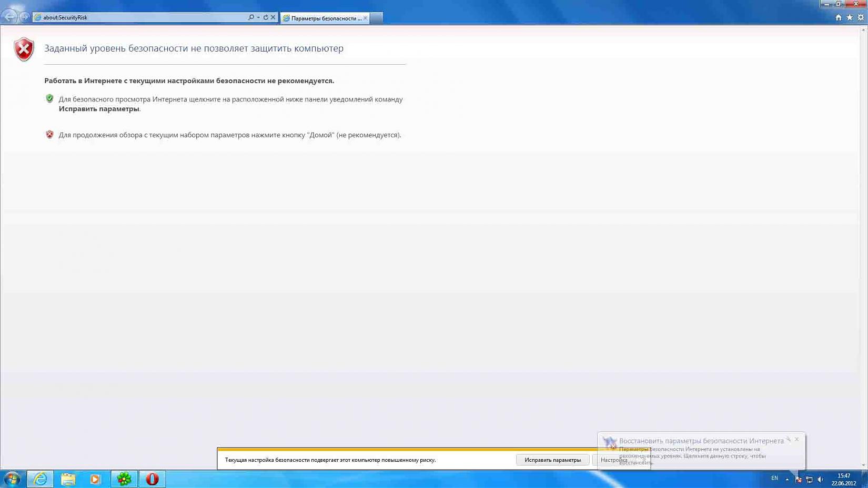
Task: Click the large red shield warning icon
Action: click(x=24, y=49)
